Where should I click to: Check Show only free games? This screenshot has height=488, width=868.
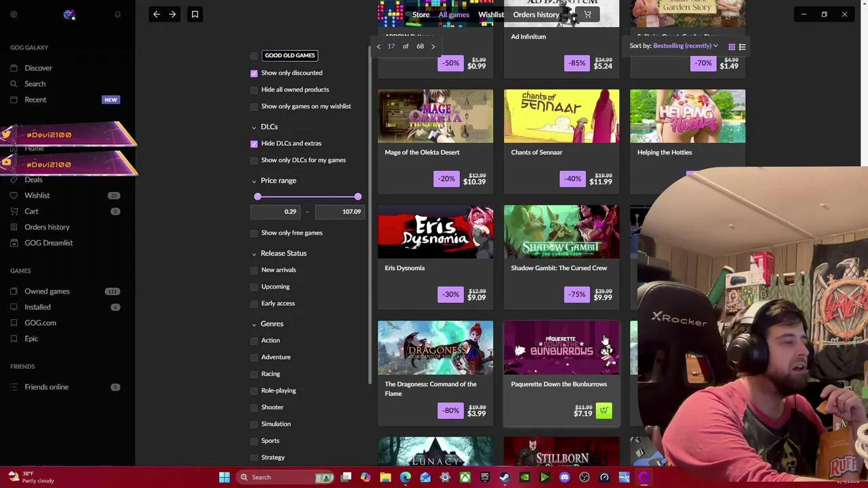pos(254,233)
